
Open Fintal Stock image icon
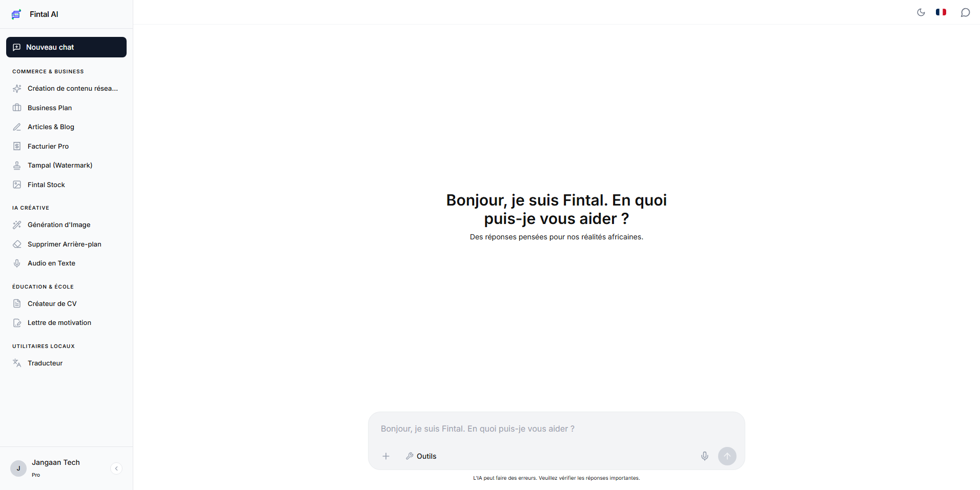pyautogui.click(x=17, y=185)
